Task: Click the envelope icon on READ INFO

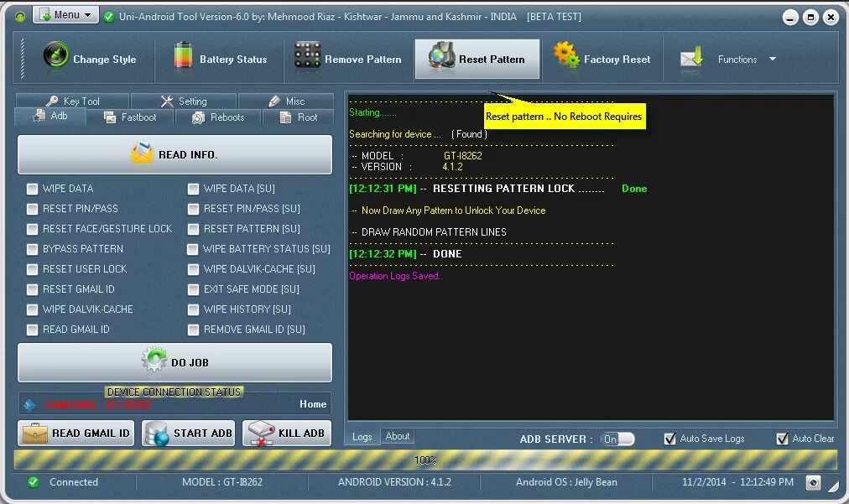Action: coord(143,153)
